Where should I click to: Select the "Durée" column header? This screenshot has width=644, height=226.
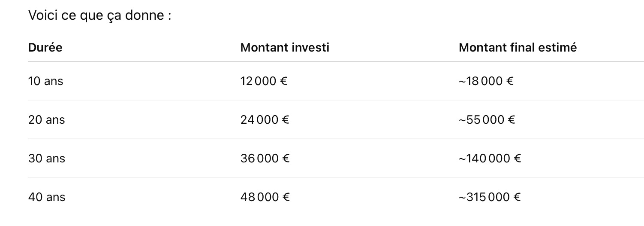point(45,47)
